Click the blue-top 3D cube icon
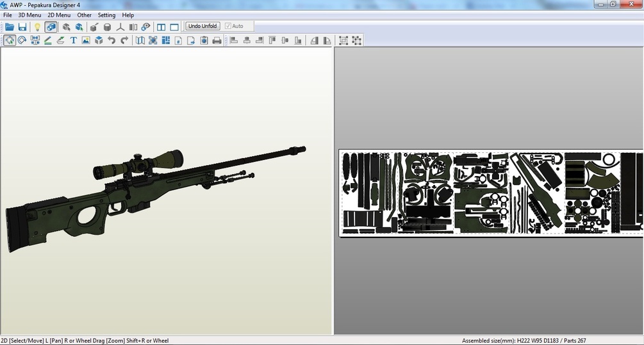This screenshot has height=345, width=644. (99, 40)
